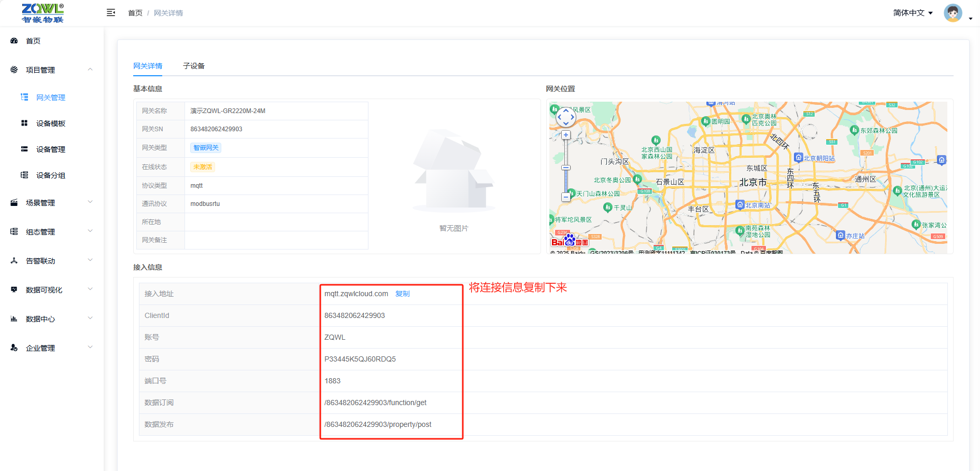Click the gateway name 演示ZQWL-GR2220M-24M
Viewport: 980px width, 471px height.
pos(228,111)
